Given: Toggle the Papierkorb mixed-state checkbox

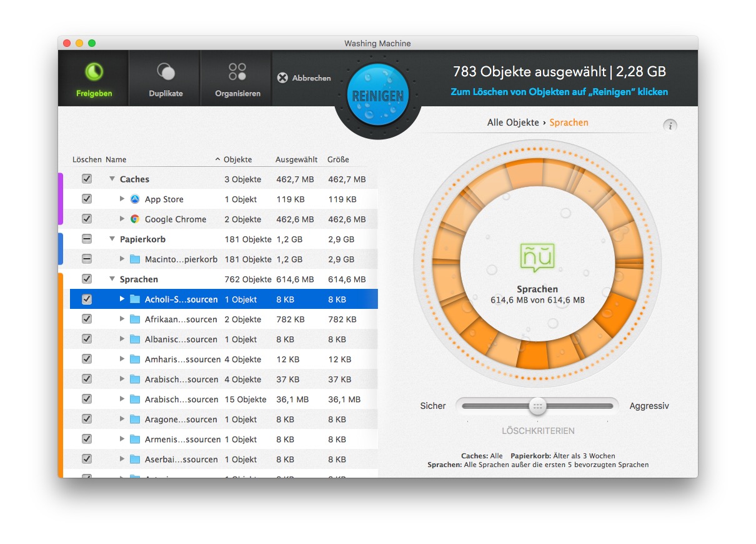Looking at the screenshot, I should tap(87, 239).
